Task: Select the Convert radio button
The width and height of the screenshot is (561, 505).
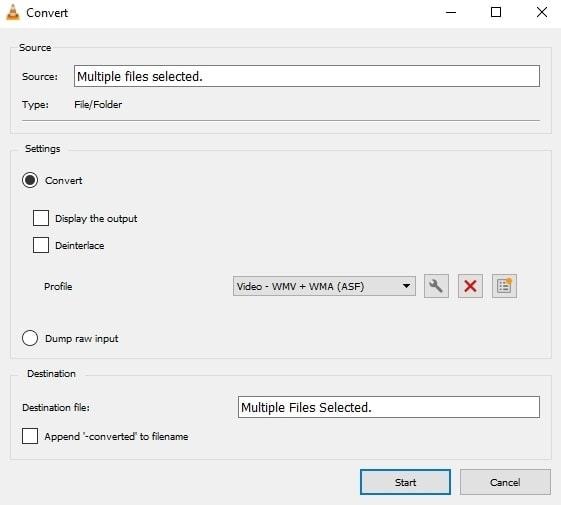Action: 30,180
